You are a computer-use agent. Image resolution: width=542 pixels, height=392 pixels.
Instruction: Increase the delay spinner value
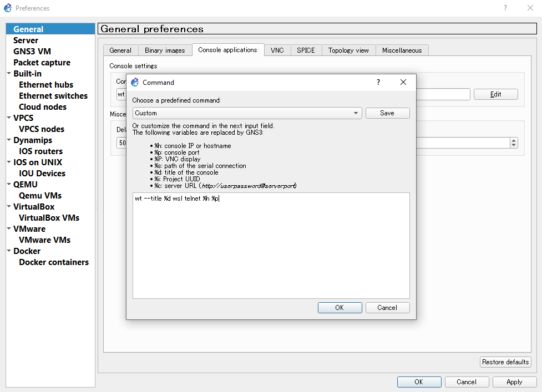click(x=514, y=140)
